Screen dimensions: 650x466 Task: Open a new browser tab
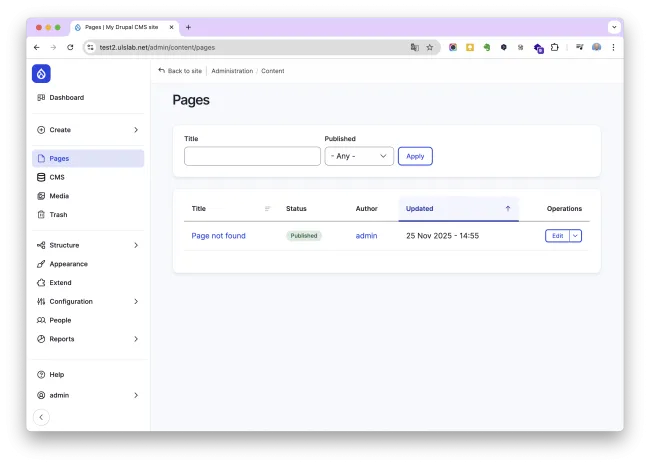188,27
